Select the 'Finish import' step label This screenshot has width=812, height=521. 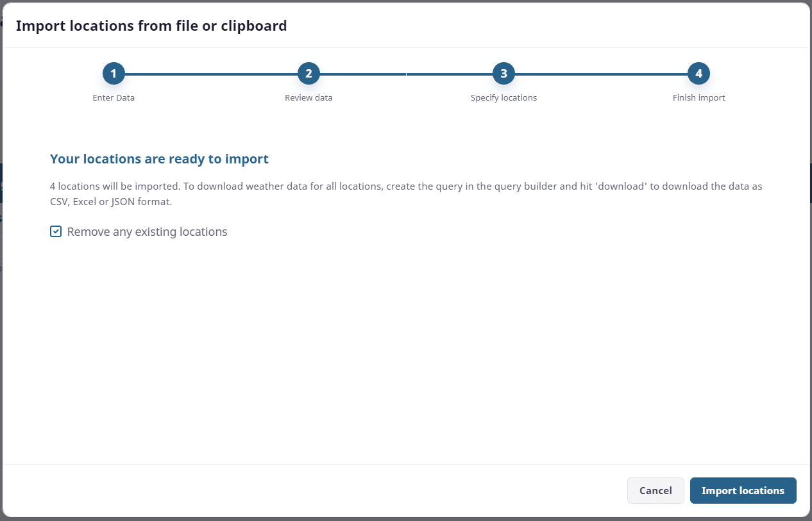pos(698,98)
